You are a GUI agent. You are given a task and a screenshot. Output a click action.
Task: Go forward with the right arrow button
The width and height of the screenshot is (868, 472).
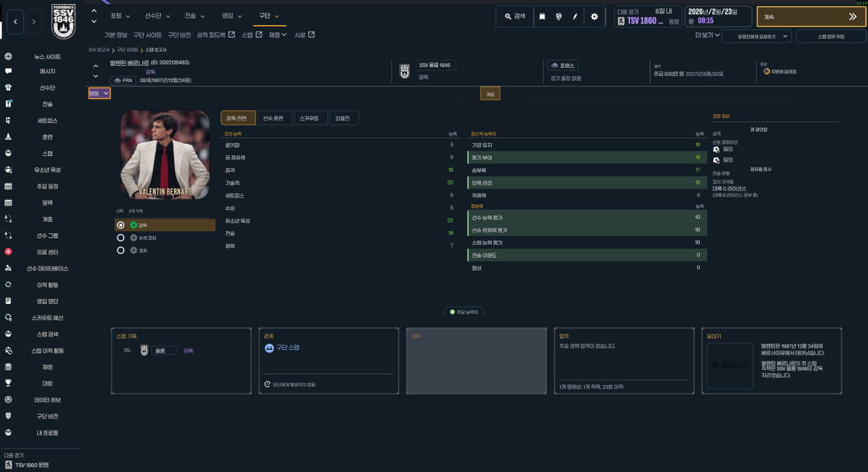34,22
